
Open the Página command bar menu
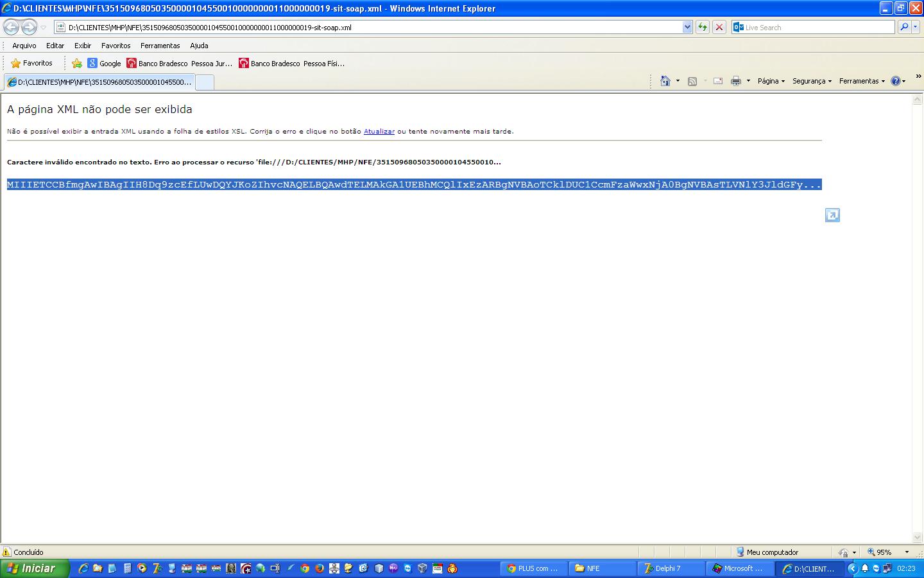[771, 81]
